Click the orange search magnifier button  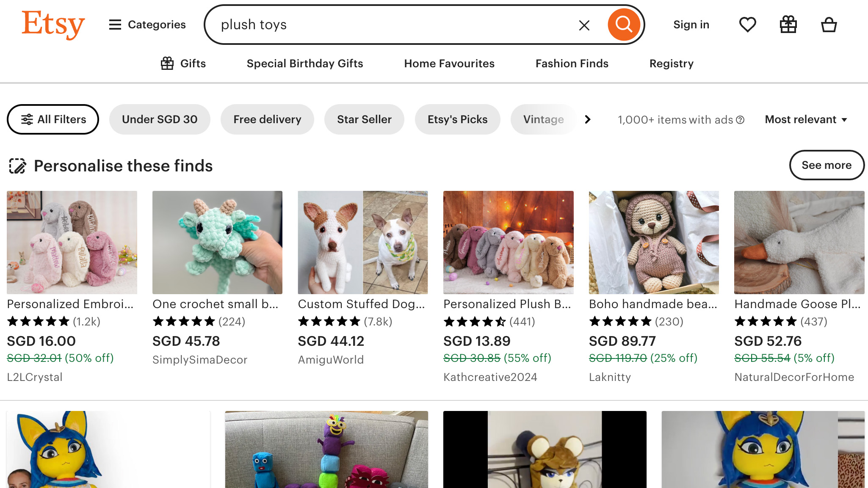click(624, 25)
